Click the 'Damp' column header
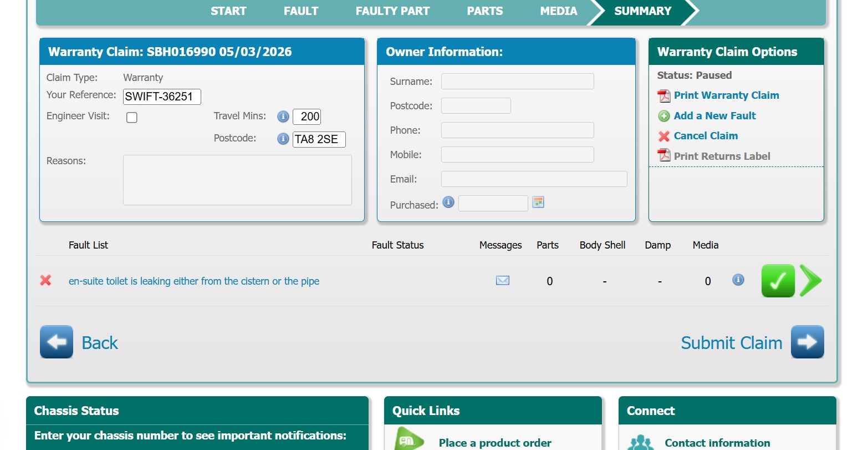This screenshot has height=450, width=868. tap(658, 245)
